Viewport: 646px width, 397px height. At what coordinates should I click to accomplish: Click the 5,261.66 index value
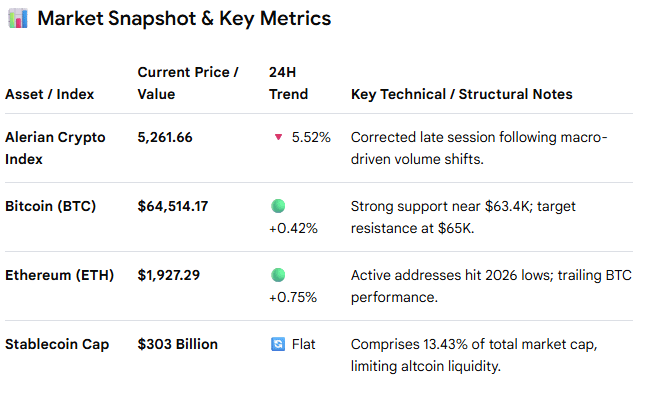click(165, 138)
